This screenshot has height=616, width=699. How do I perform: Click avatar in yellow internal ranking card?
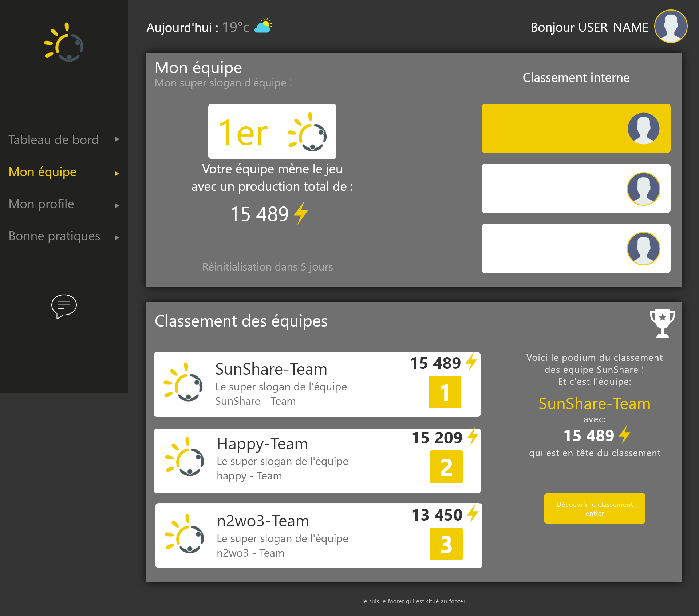tap(643, 128)
